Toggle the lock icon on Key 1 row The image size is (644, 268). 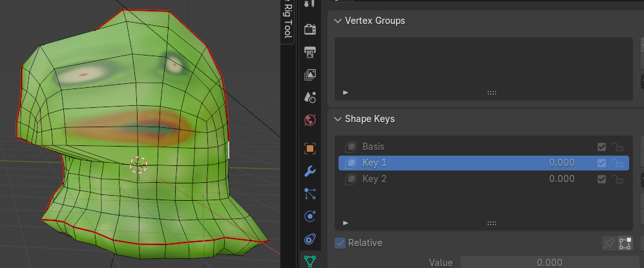[618, 163]
